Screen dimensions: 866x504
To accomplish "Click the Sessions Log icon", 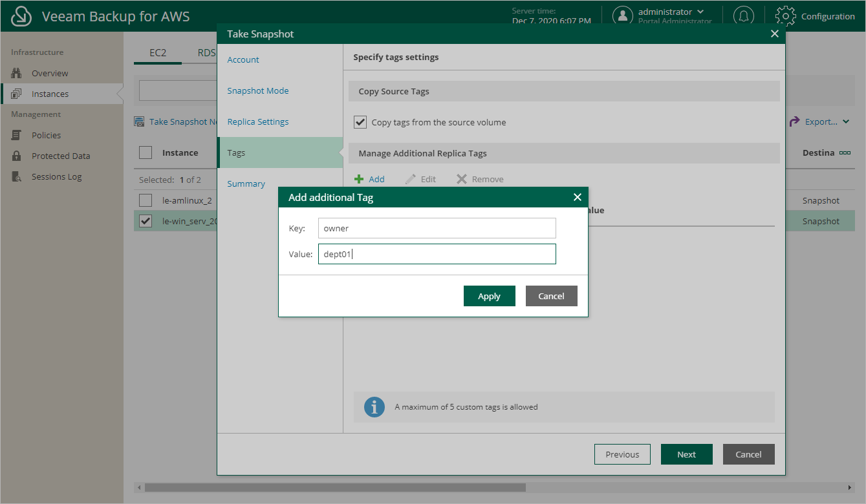I will point(17,176).
